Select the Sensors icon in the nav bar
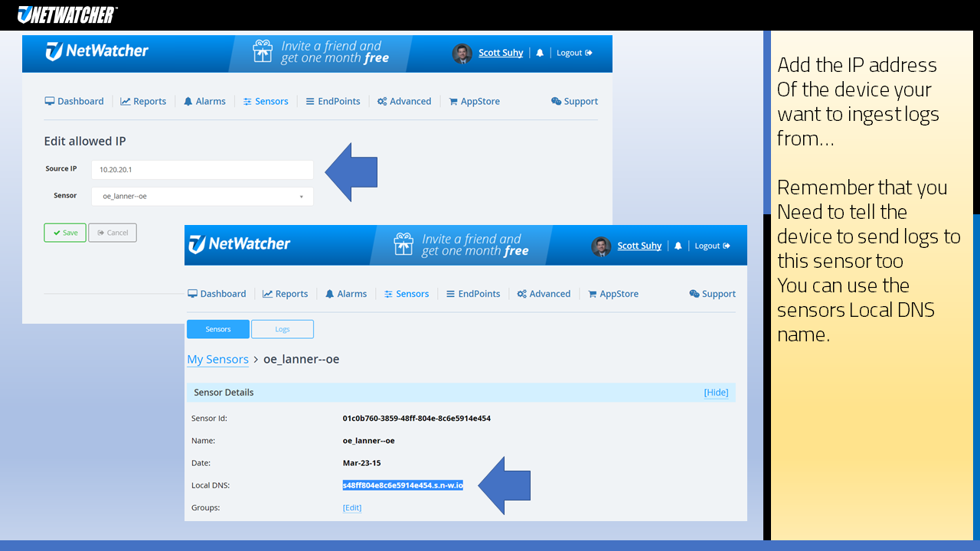Image resolution: width=980 pixels, height=551 pixels. click(247, 101)
